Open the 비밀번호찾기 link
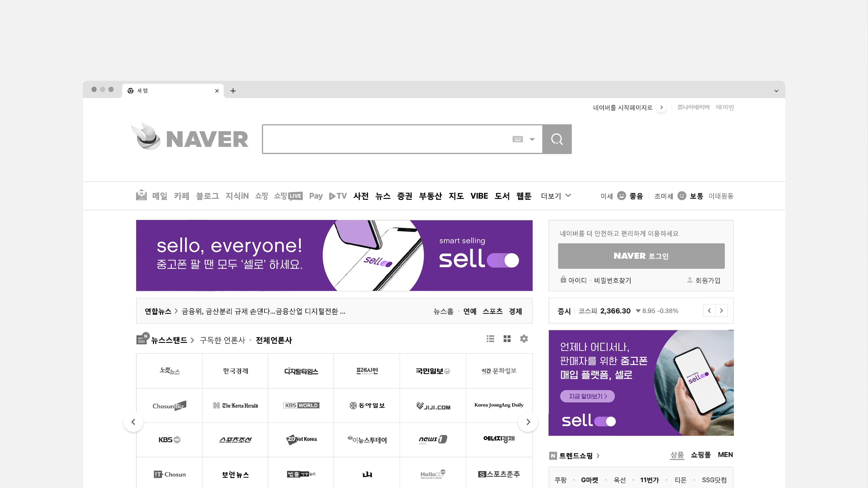868x488 pixels. click(x=613, y=280)
